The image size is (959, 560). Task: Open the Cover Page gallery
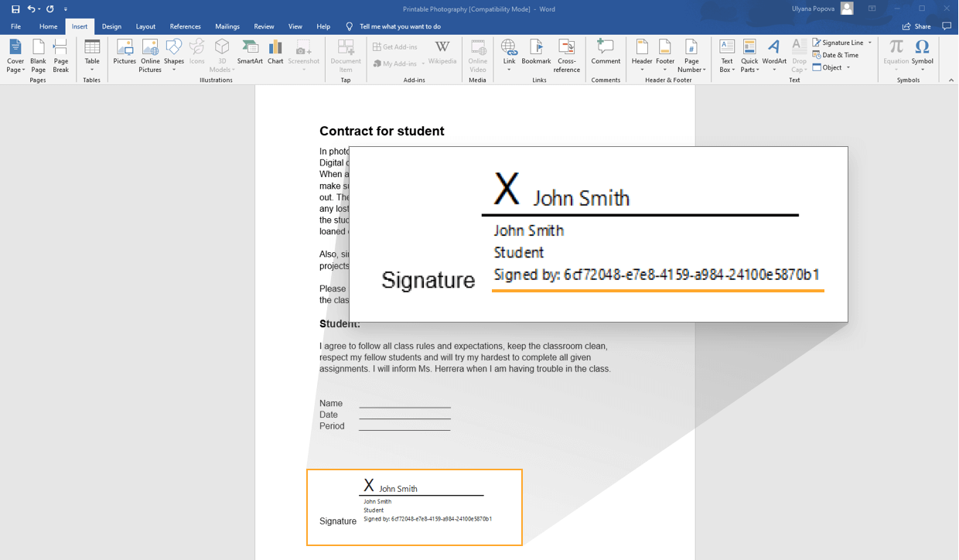[15, 56]
